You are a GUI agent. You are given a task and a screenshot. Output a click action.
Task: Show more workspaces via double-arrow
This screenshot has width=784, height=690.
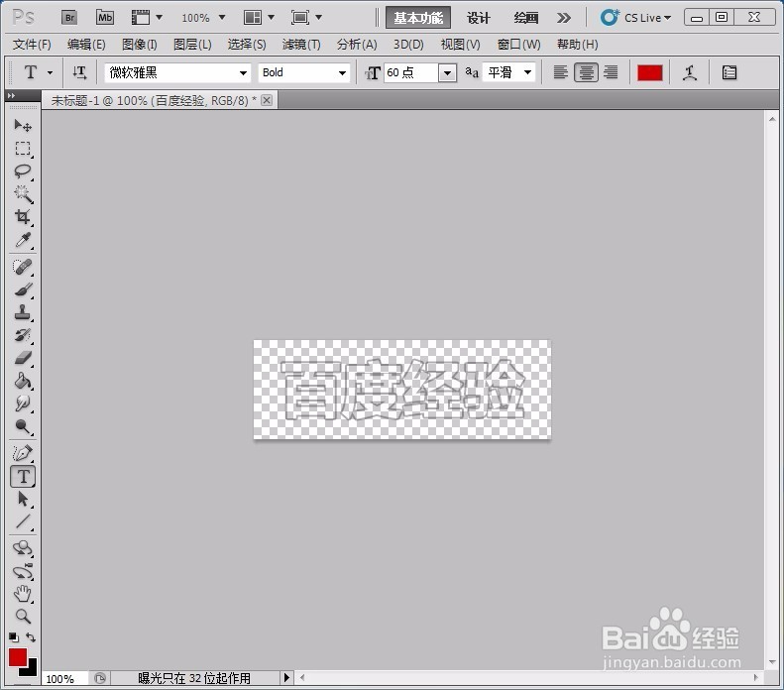click(x=564, y=18)
